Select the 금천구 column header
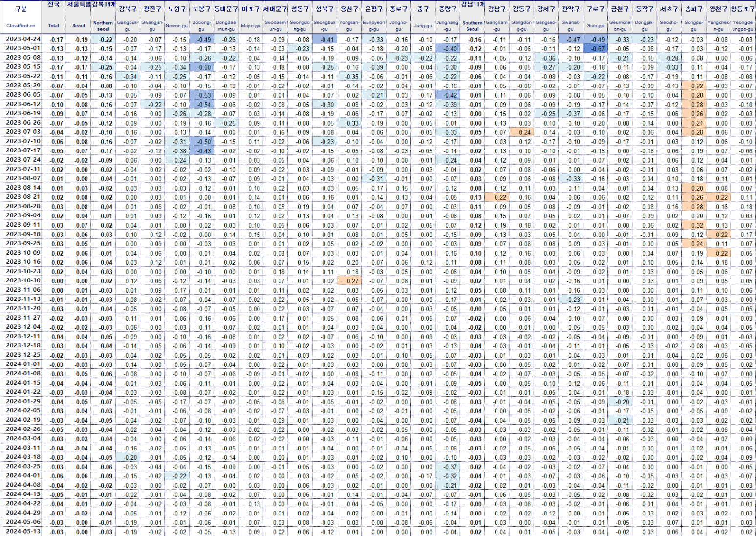The height and width of the screenshot is (536, 756). 620,9
